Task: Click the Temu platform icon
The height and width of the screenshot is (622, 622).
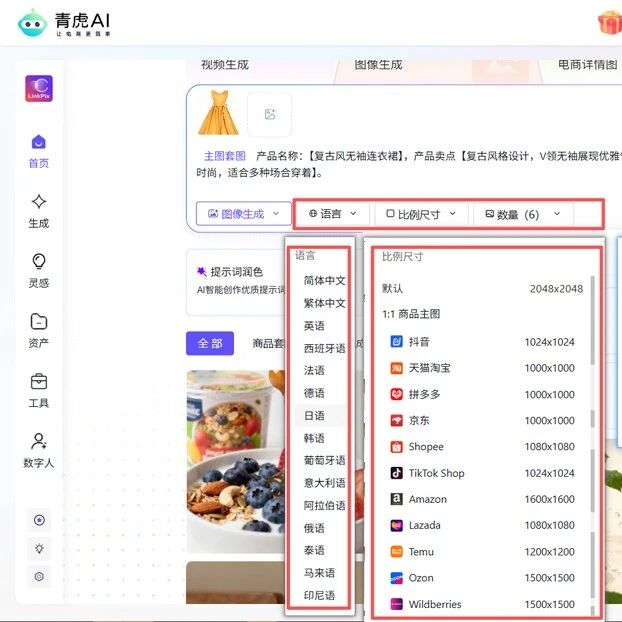Action: 396,552
